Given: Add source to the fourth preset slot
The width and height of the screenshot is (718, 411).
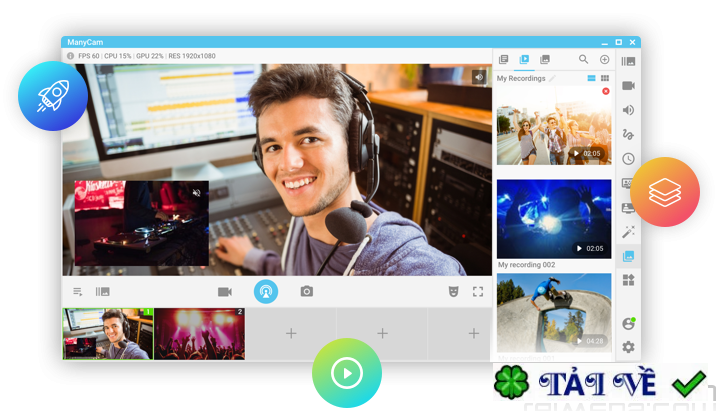Looking at the screenshot, I should point(382,334).
